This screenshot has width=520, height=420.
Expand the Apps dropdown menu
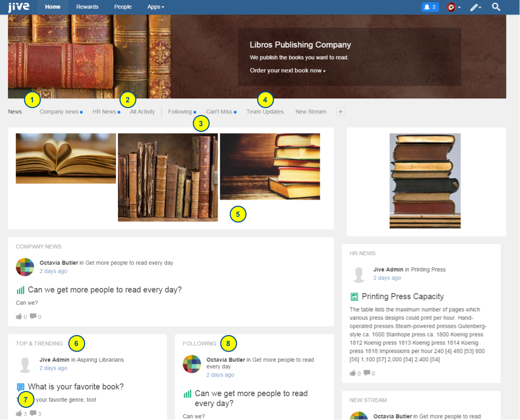click(155, 7)
